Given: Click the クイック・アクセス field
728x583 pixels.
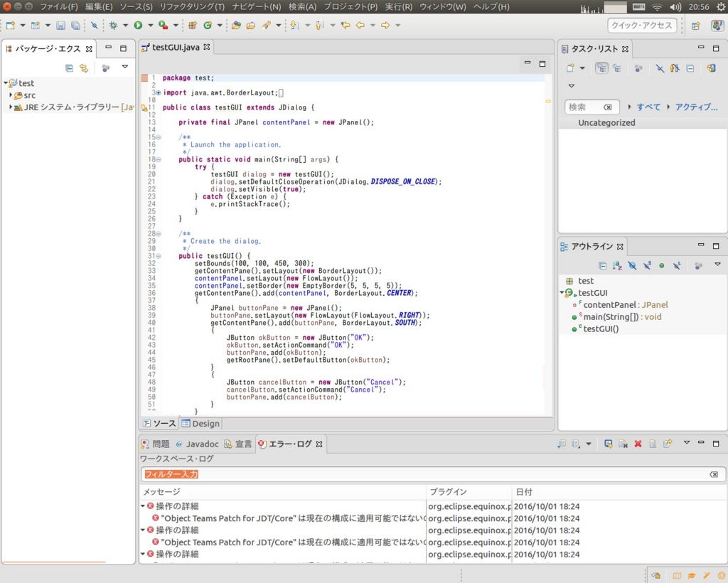Looking at the screenshot, I should pos(641,25).
